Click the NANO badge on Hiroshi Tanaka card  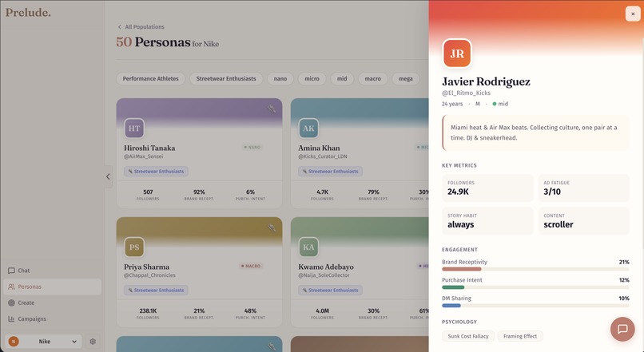tap(252, 148)
